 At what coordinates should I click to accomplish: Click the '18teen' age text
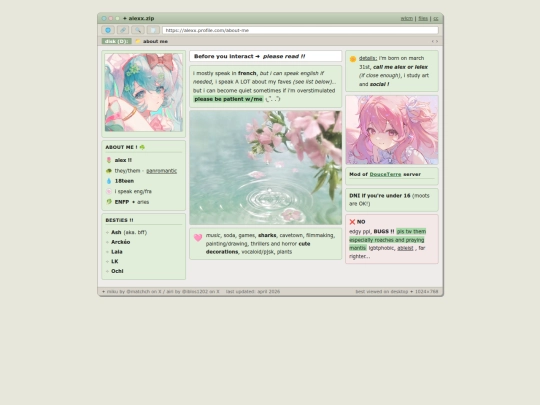tap(124, 181)
